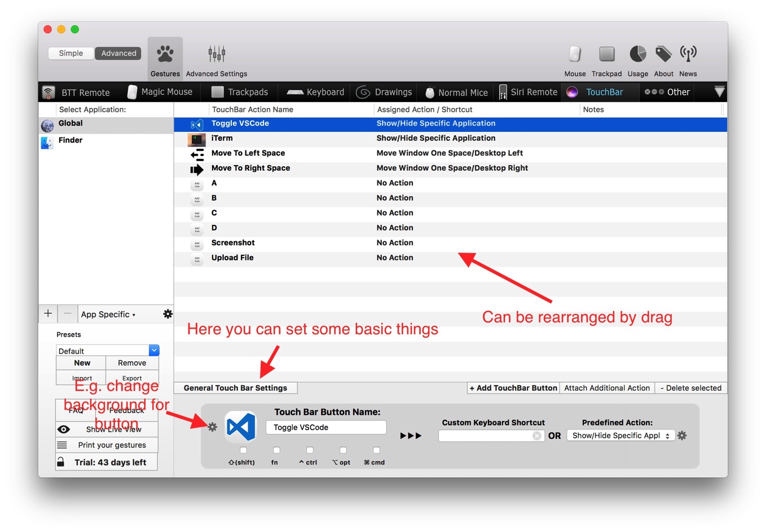Screen dimensions: 766x532
Task: Click the Add Icon placeholder for row C
Action: (x=197, y=215)
